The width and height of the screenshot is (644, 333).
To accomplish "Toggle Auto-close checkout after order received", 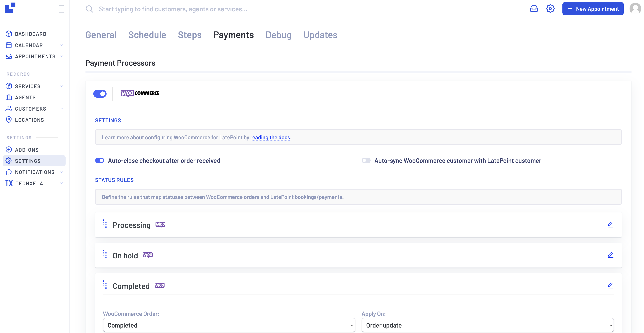I will [x=100, y=160].
